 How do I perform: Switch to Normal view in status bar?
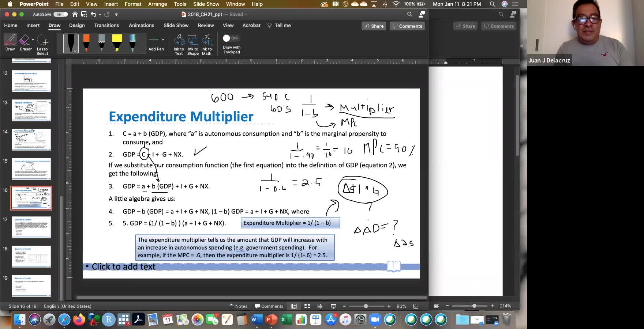tap(294, 306)
